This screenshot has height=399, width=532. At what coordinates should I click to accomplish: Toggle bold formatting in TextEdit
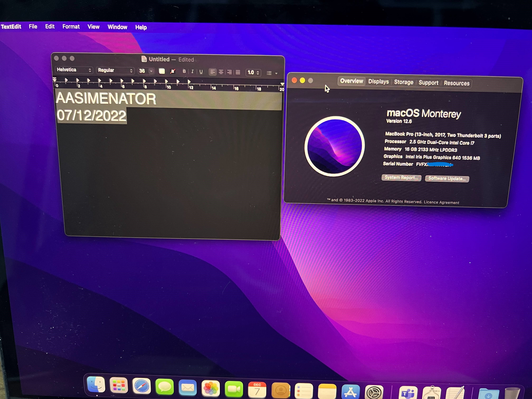(184, 71)
